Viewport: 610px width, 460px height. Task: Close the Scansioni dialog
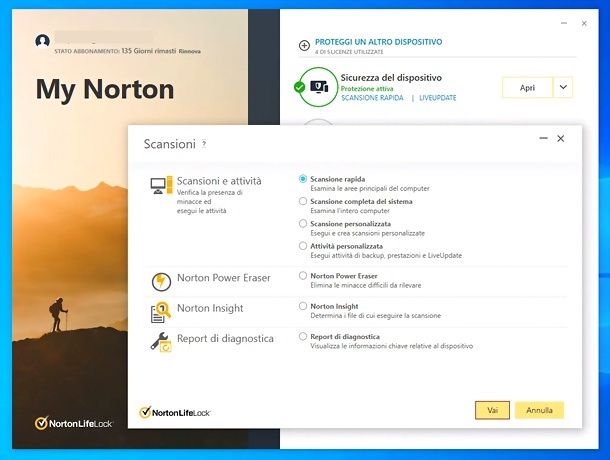tap(561, 138)
